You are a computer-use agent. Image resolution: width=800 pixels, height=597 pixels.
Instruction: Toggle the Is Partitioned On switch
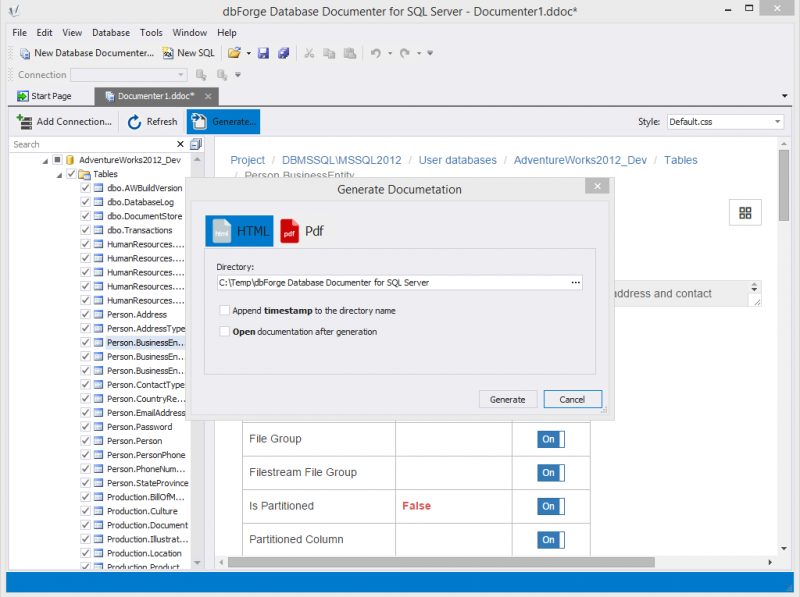551,506
